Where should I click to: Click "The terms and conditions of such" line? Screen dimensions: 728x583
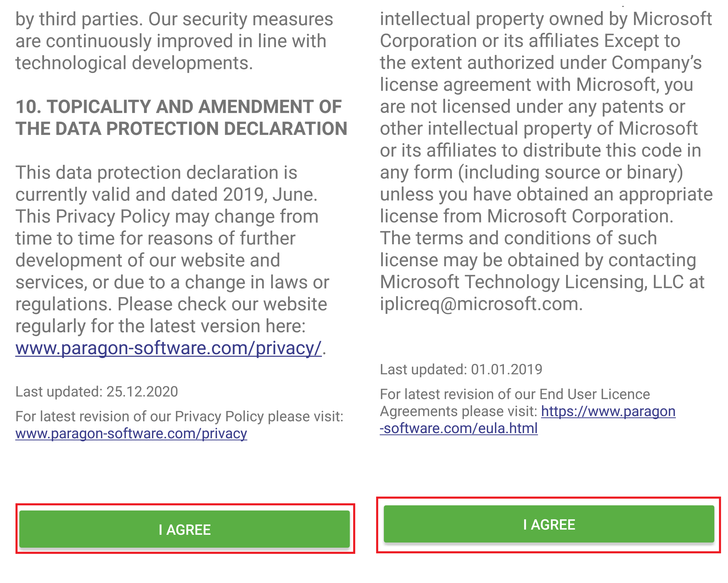click(519, 238)
